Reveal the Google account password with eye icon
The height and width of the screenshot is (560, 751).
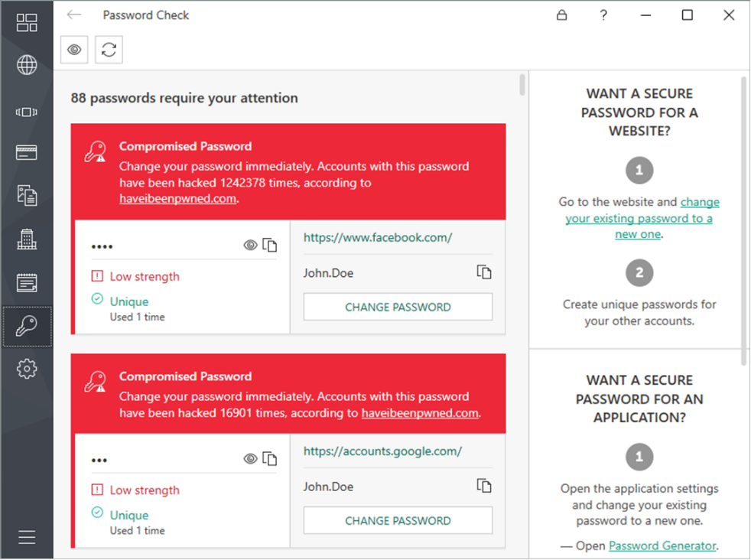pyautogui.click(x=250, y=459)
